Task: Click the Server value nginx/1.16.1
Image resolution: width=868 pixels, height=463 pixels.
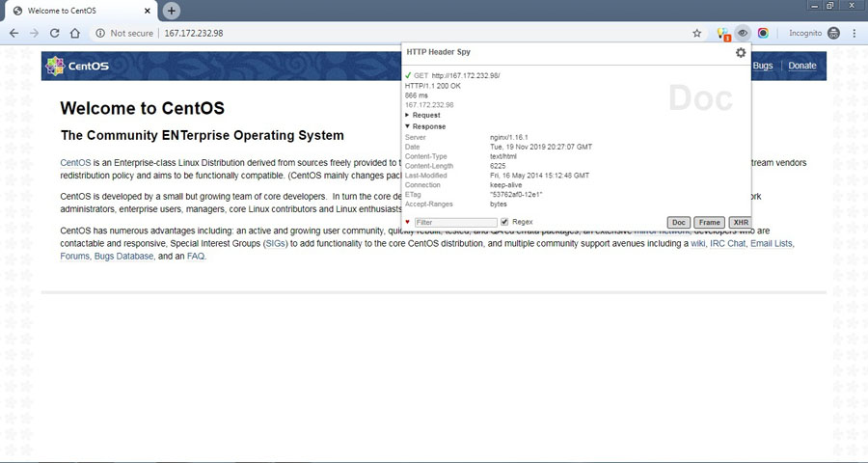Action: click(508, 137)
